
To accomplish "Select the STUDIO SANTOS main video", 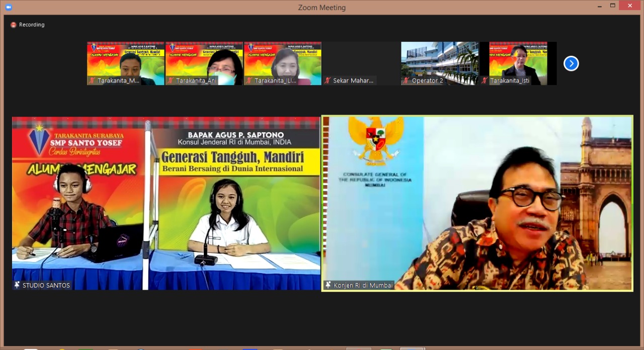I will pyautogui.click(x=166, y=203).
